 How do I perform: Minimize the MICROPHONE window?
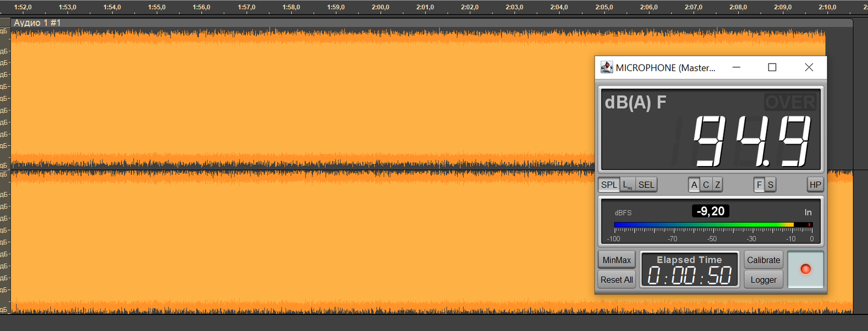pos(736,67)
